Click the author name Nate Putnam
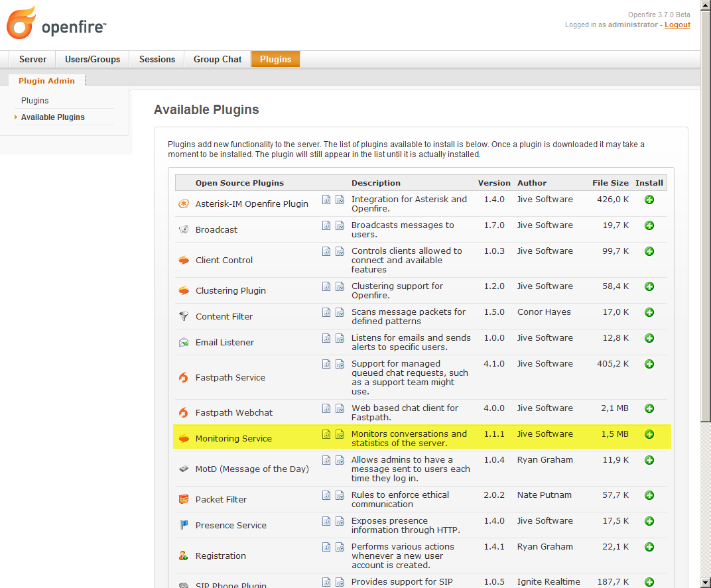Viewport: 711px width, 588px height. (545, 495)
